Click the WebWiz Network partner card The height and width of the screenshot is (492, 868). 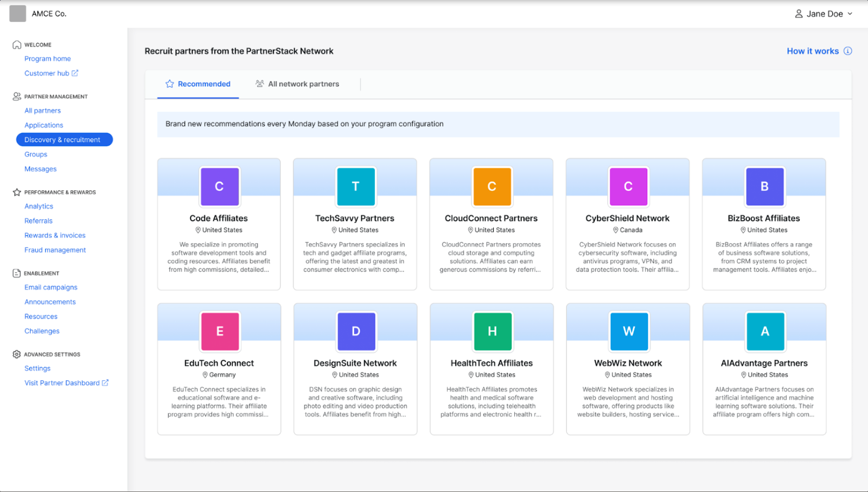(x=628, y=369)
